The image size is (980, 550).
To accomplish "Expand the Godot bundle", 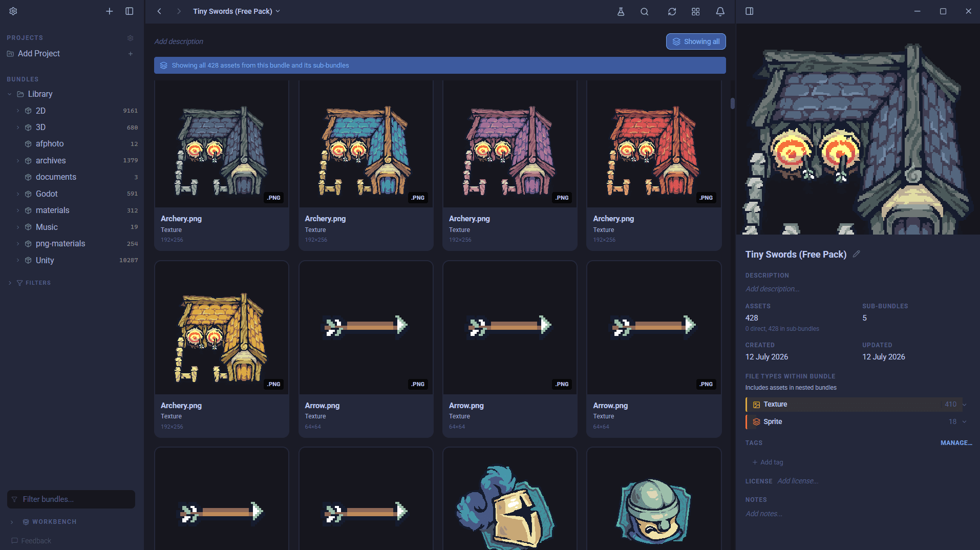I will (x=18, y=194).
